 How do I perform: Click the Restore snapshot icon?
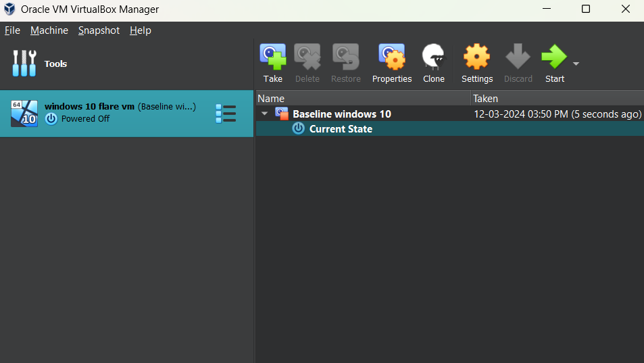coord(346,57)
